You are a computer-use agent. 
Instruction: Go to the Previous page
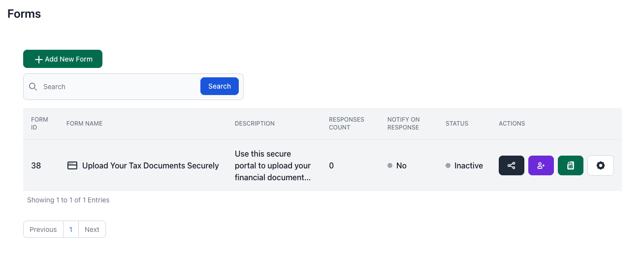coord(43,229)
